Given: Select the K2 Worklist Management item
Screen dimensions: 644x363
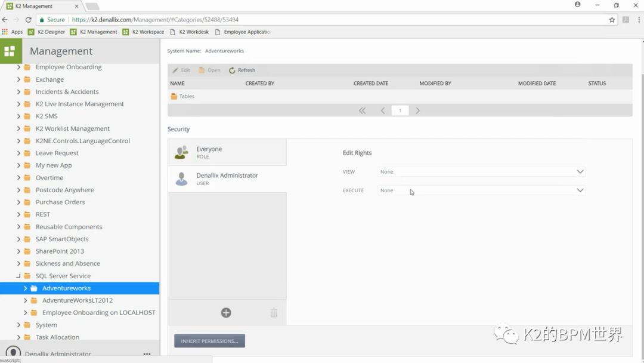Looking at the screenshot, I should coord(73,129).
